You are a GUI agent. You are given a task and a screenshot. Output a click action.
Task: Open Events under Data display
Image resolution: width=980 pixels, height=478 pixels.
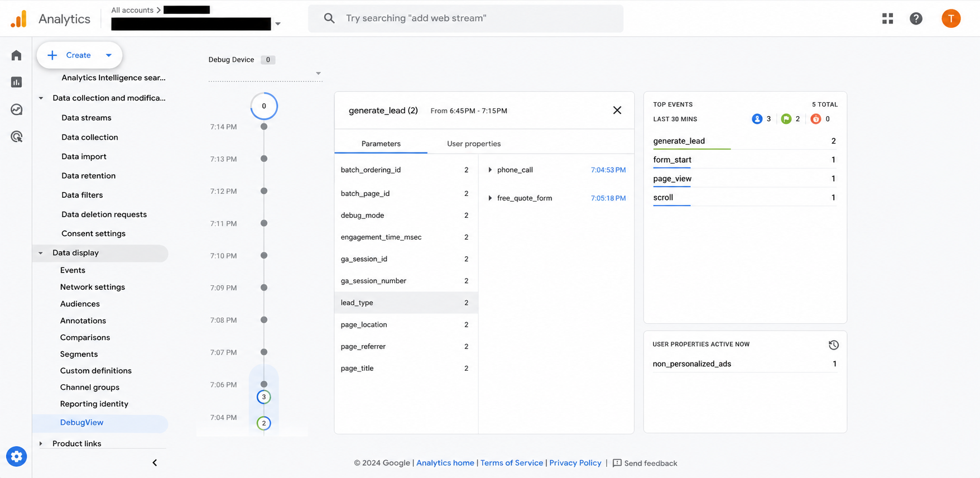73,270
